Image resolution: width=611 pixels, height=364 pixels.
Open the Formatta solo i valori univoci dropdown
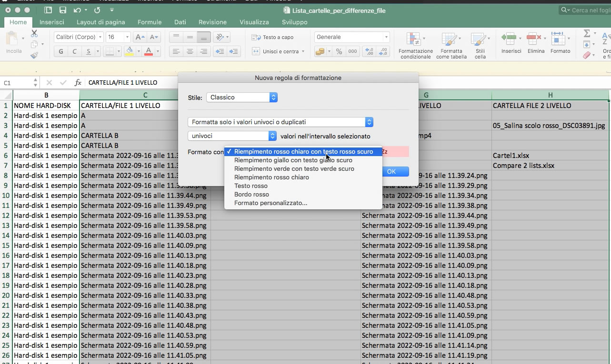pos(280,122)
